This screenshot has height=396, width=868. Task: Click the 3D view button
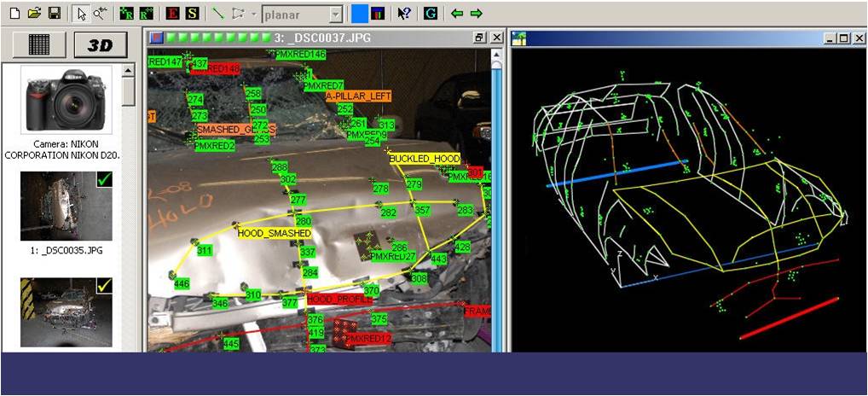(x=100, y=45)
